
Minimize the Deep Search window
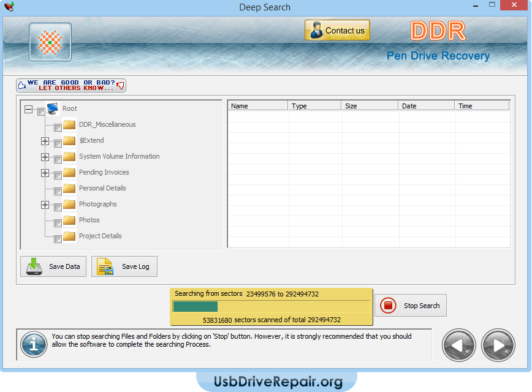coord(476,6)
